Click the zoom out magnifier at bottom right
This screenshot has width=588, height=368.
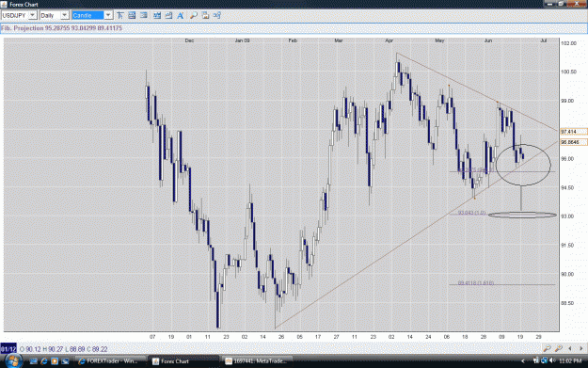(548, 348)
